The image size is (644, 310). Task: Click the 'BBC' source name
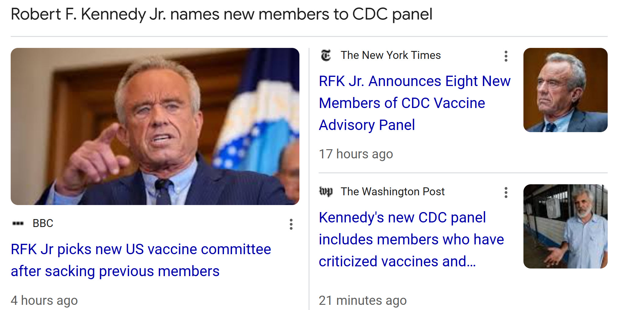click(43, 223)
